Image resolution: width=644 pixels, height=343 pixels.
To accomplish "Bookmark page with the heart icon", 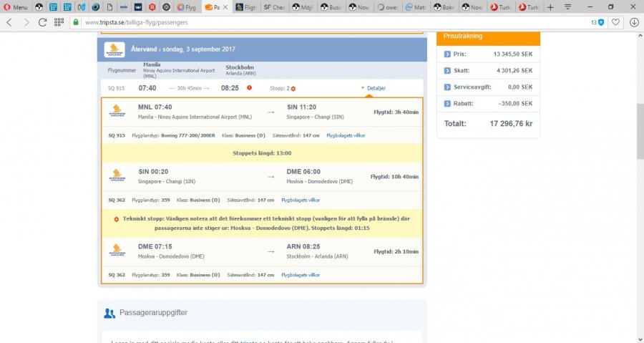I will (x=616, y=22).
